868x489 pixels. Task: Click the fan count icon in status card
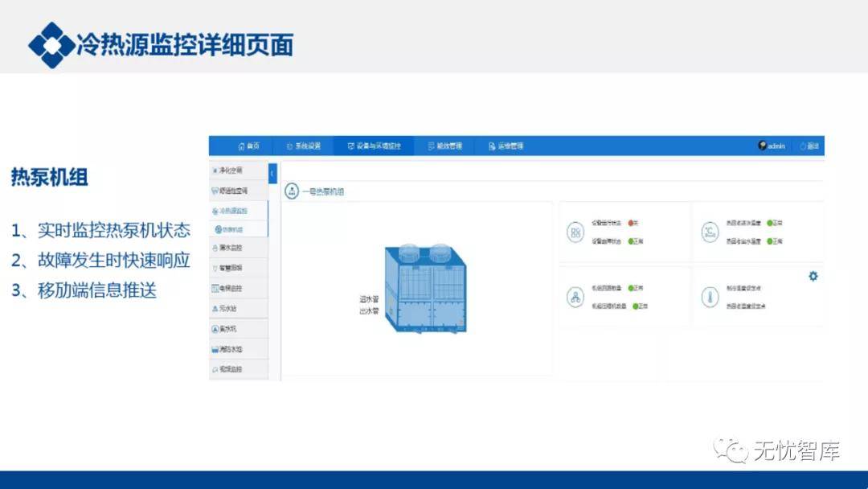point(575,297)
